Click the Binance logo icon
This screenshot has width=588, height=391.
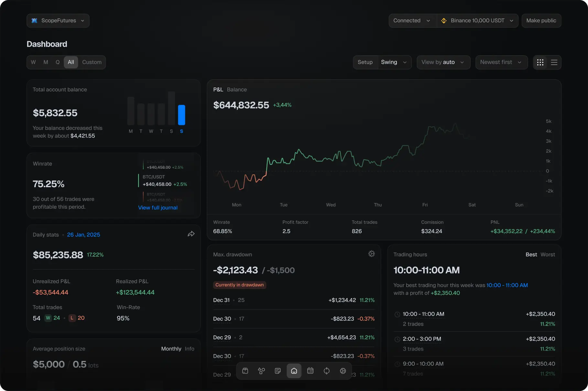point(444,20)
